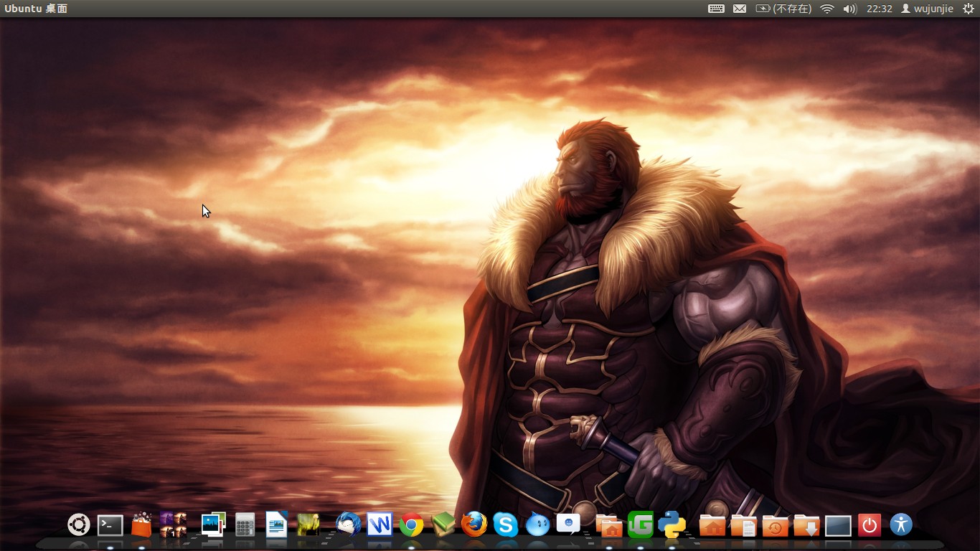Launch Thunderbird mail from the dock
980x551 pixels.
coord(349,524)
